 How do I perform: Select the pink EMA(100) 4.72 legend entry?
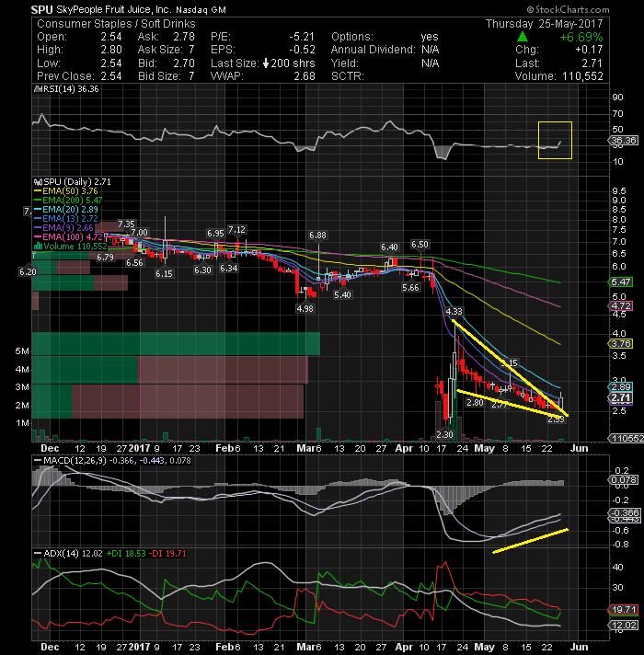coord(68,236)
